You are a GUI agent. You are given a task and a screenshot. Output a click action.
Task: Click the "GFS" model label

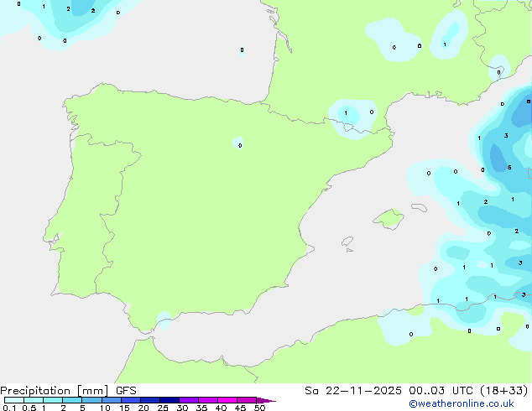126,391
